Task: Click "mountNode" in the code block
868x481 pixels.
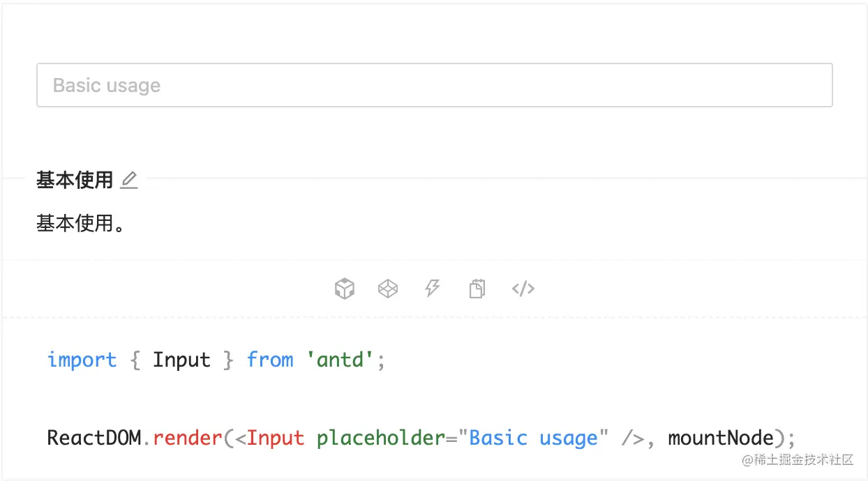Action: pyautogui.click(x=721, y=438)
